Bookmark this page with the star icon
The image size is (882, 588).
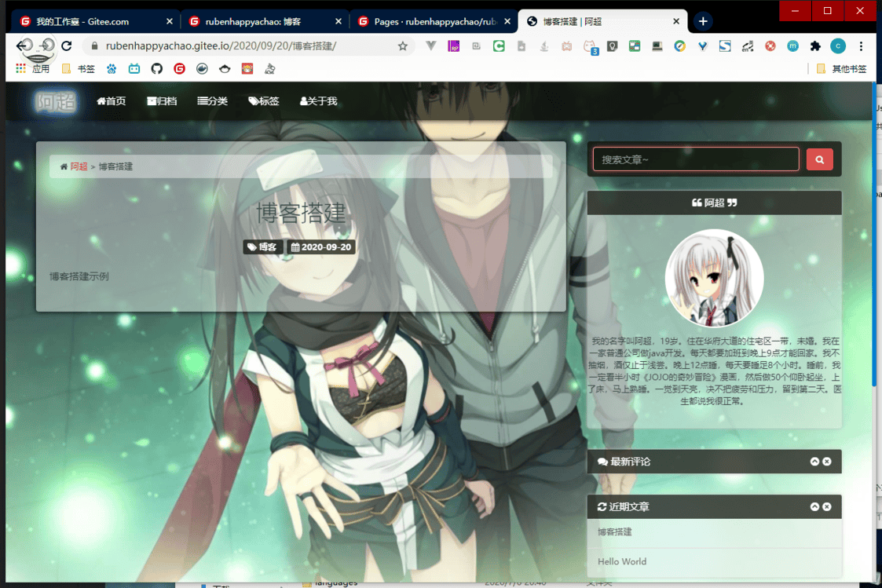pos(403,46)
